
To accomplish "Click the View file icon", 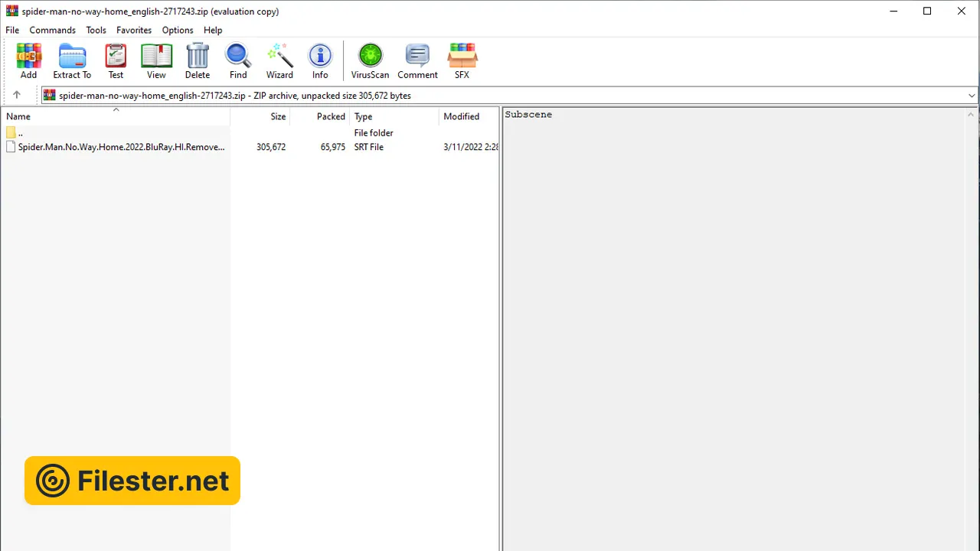I will pos(156,60).
